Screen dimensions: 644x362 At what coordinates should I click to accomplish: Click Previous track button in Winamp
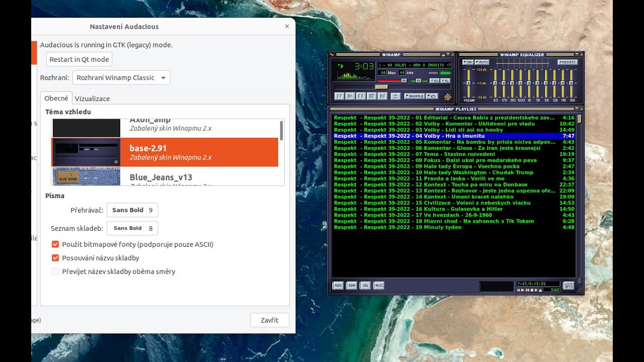pyautogui.click(x=340, y=96)
